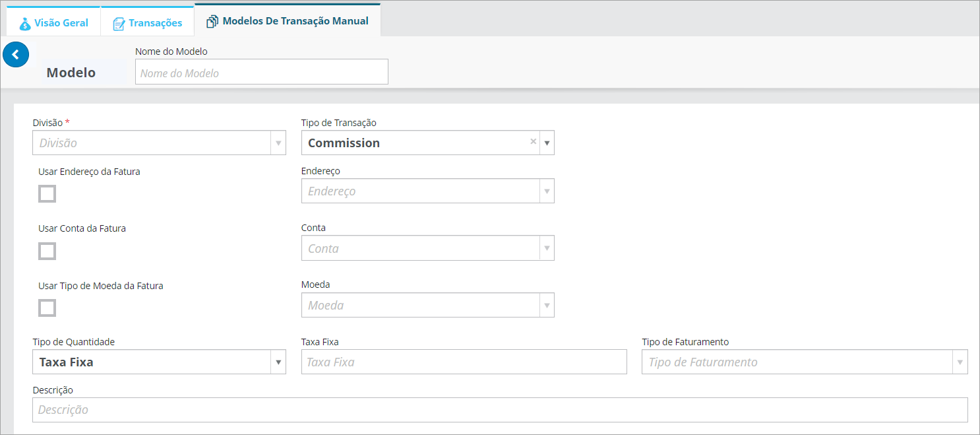Click the Usar Tipo de Moeda da Fatura label
Viewport: 980px width, 435px height.
101,286
